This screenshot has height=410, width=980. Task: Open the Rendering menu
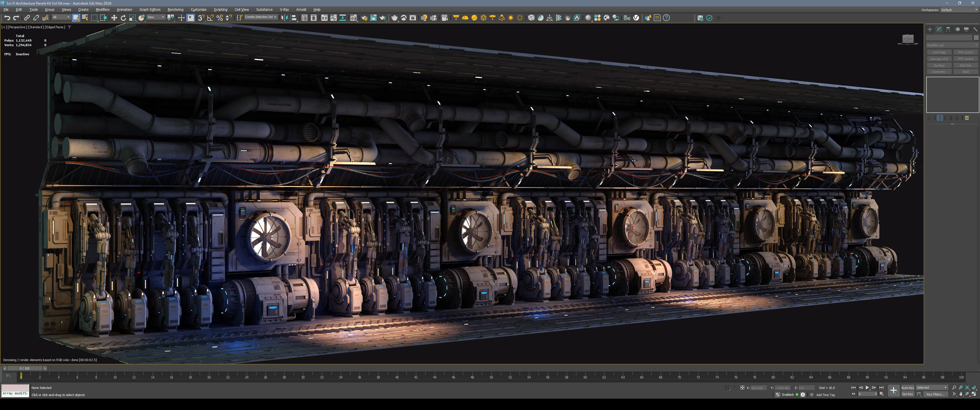click(x=175, y=9)
